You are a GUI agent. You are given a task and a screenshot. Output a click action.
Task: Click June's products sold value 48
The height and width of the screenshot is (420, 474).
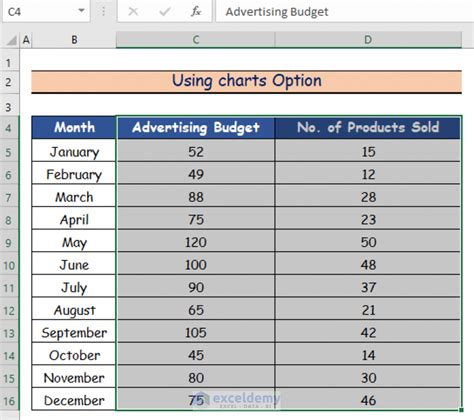pyautogui.click(x=368, y=265)
